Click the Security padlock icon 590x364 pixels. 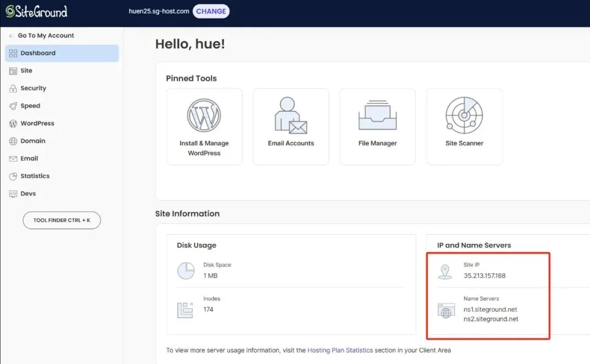[13, 88]
